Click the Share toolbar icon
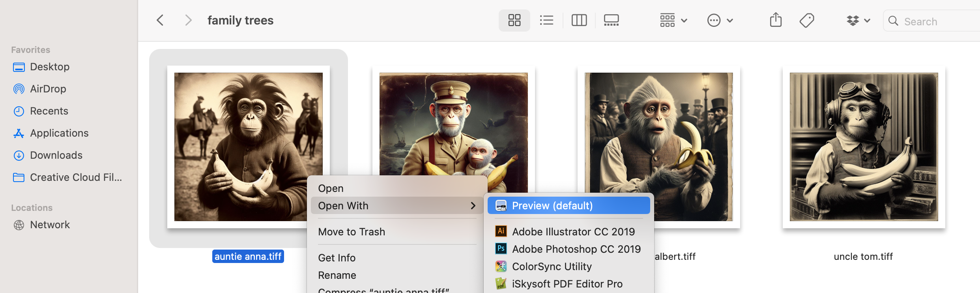 coord(776,20)
